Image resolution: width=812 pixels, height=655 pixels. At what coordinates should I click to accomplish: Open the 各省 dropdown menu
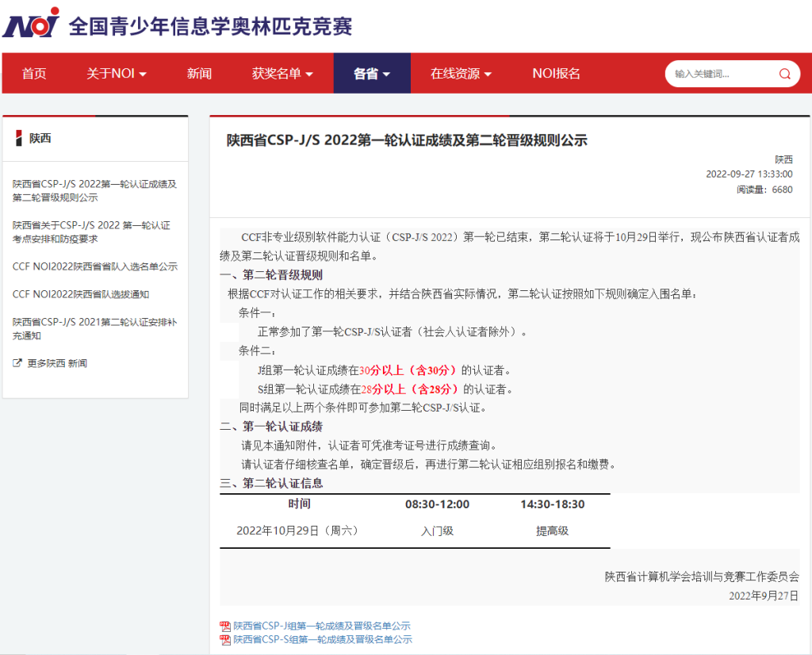tap(372, 74)
